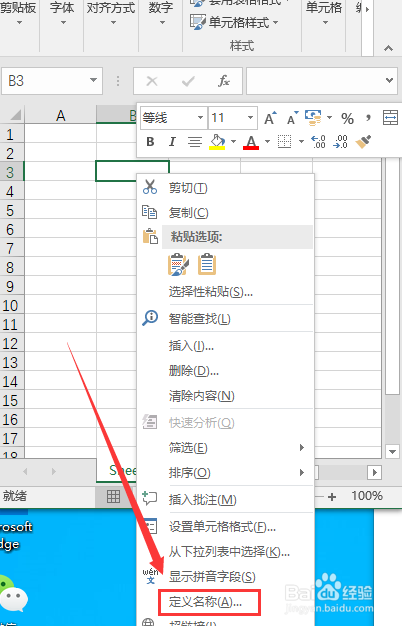Click the Format Painter brush icon
The height and width of the screenshot is (626, 402).
pos(363,141)
